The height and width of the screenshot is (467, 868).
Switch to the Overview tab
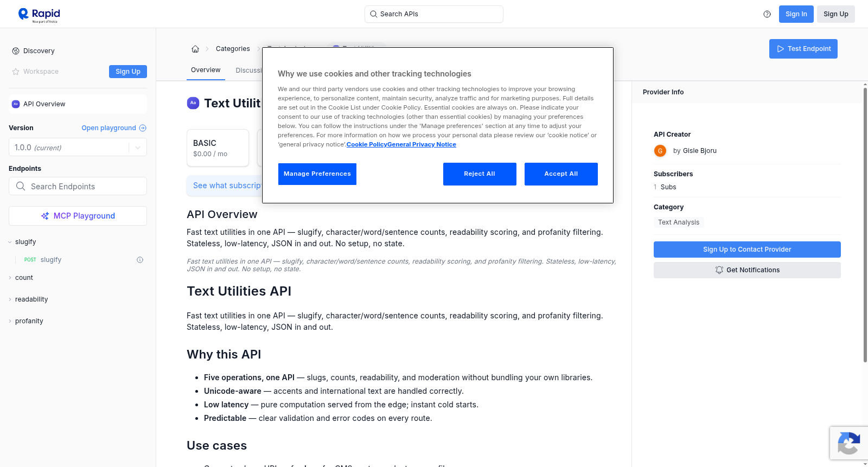pyautogui.click(x=206, y=70)
